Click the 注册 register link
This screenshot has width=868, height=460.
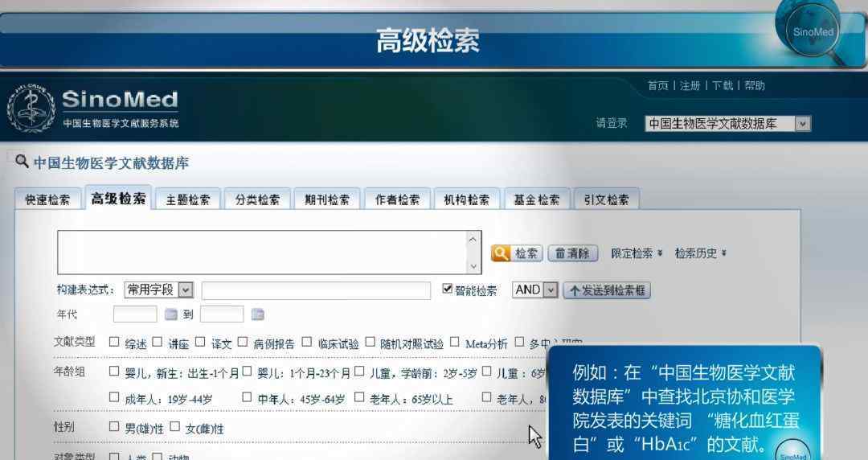[x=690, y=85]
